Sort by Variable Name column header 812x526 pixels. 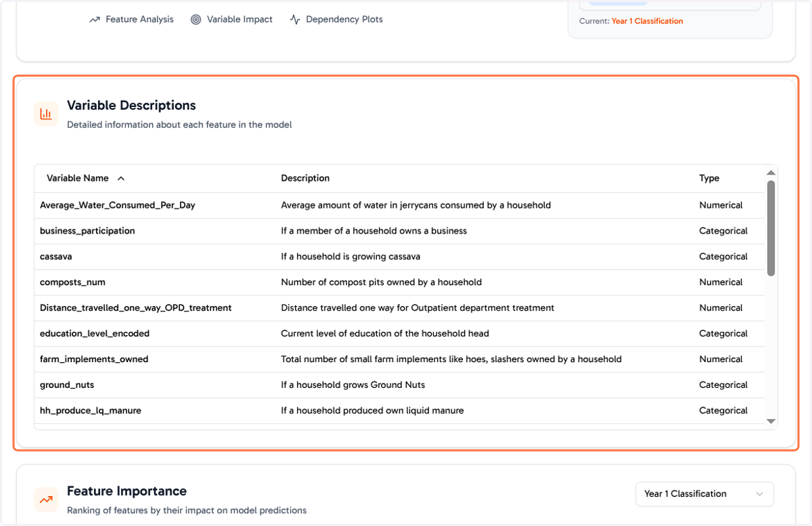tap(85, 178)
